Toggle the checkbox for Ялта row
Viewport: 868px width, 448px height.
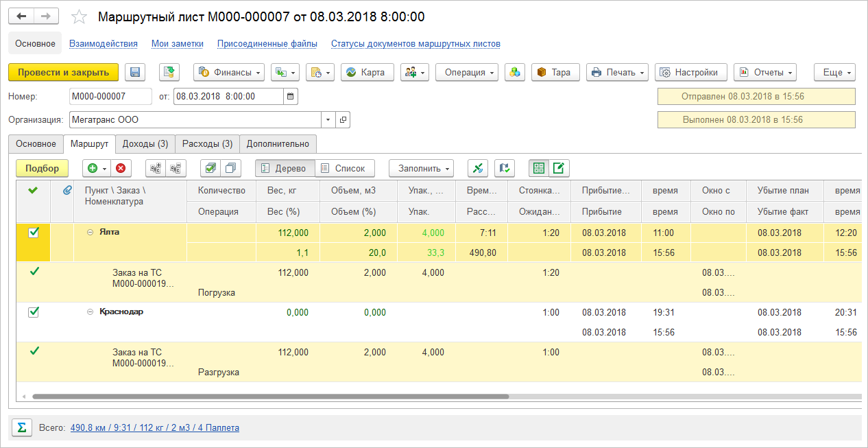click(34, 233)
